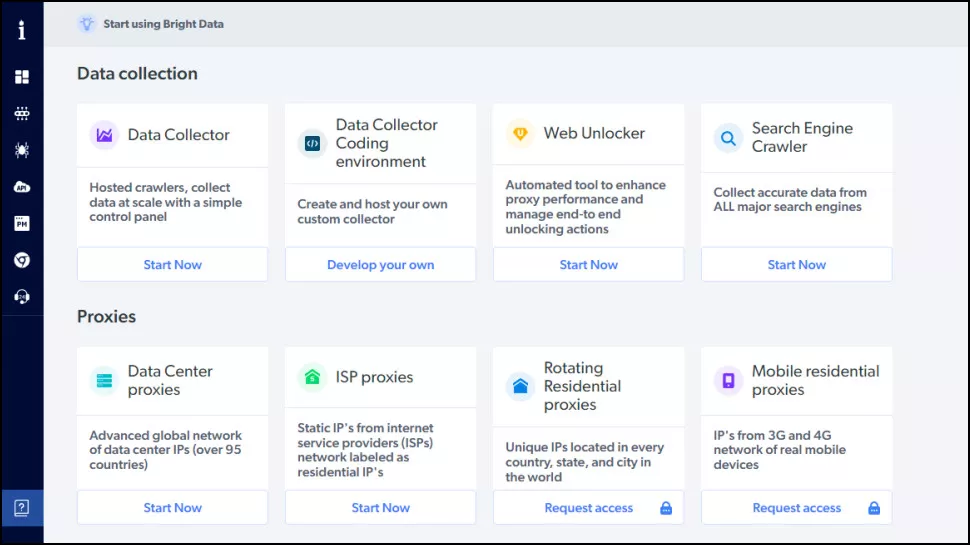Click Start Now under Data Collector
The image size is (970, 545).
172,265
